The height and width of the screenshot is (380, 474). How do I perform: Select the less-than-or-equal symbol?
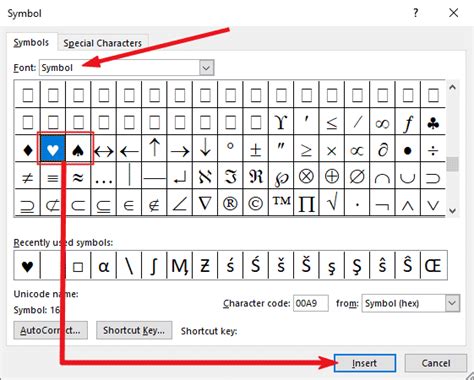(x=332, y=122)
